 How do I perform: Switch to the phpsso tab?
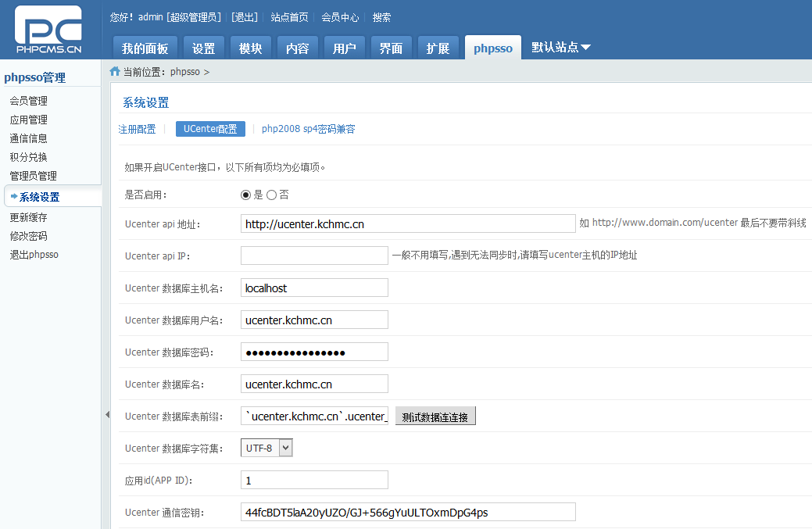(x=492, y=48)
